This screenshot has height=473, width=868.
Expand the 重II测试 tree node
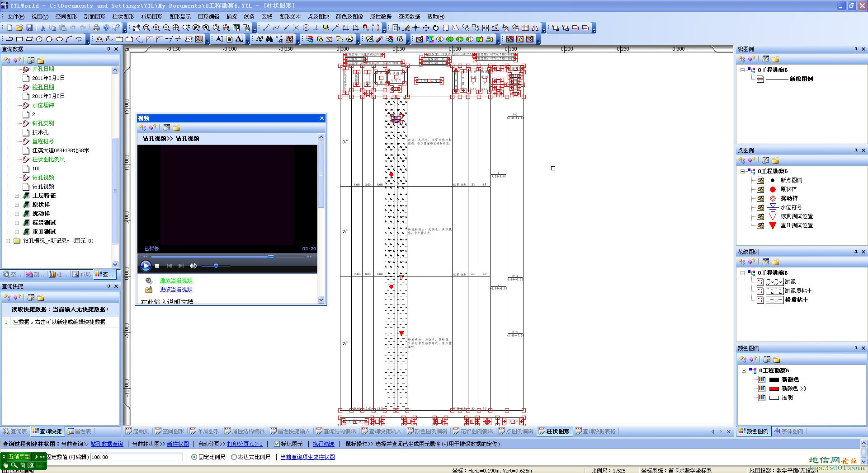[x=17, y=232]
